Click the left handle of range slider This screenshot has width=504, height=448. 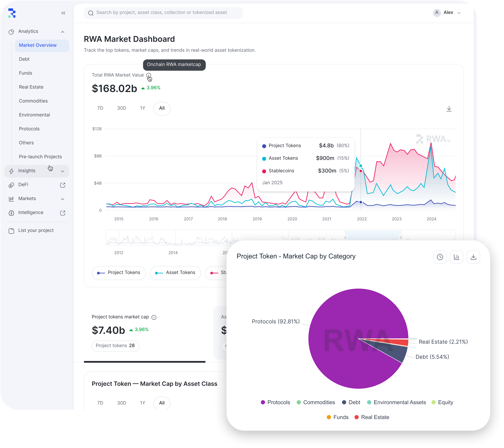coord(345,237)
